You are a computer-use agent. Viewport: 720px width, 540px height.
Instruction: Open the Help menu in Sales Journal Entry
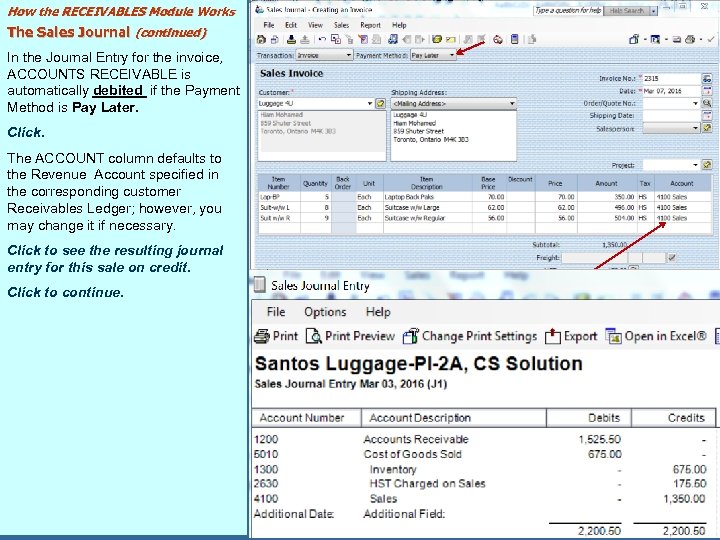tap(378, 312)
